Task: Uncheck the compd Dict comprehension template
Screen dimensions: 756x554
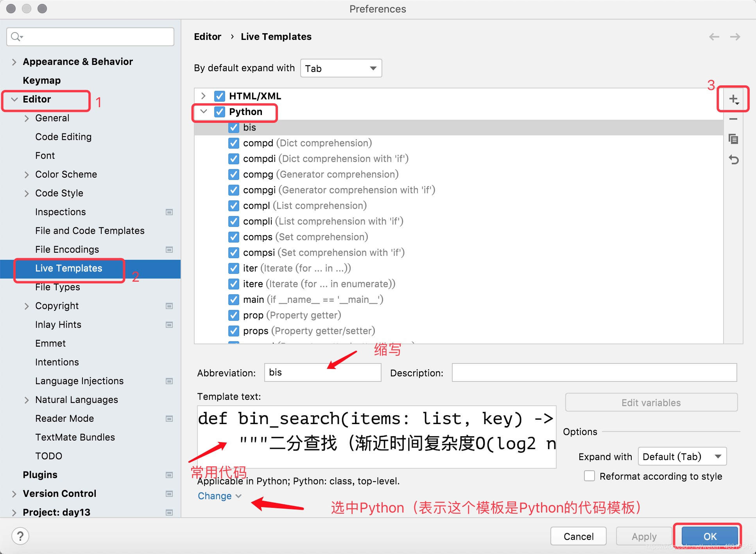Action: [234, 143]
